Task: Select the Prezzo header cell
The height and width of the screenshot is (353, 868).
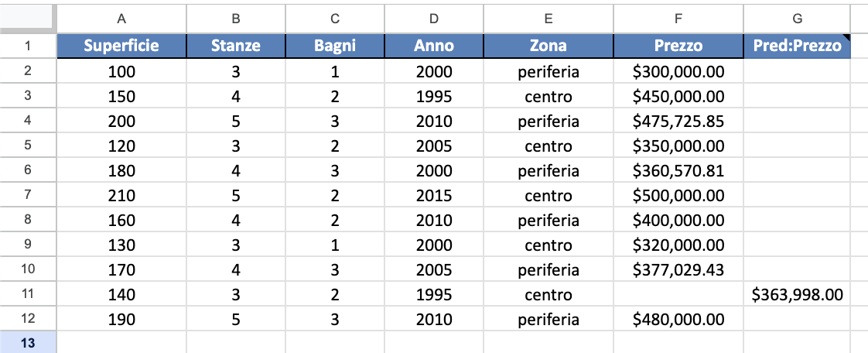Action: point(678,46)
